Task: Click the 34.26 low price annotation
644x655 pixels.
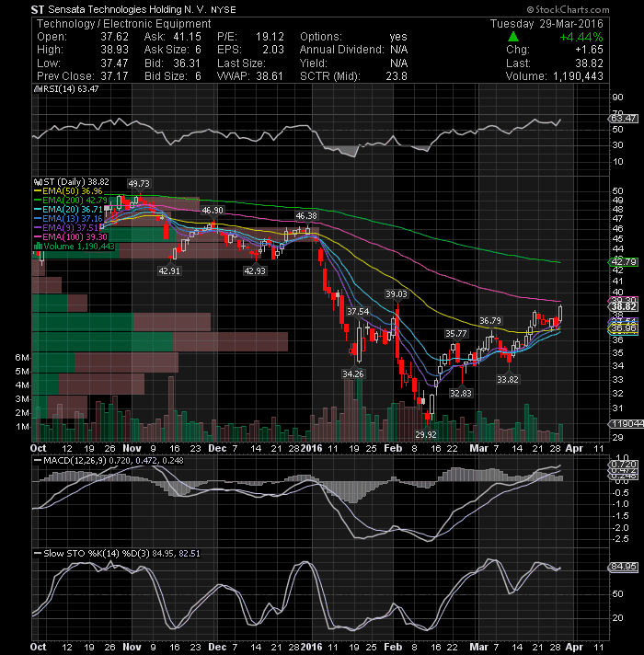Action: coord(353,373)
